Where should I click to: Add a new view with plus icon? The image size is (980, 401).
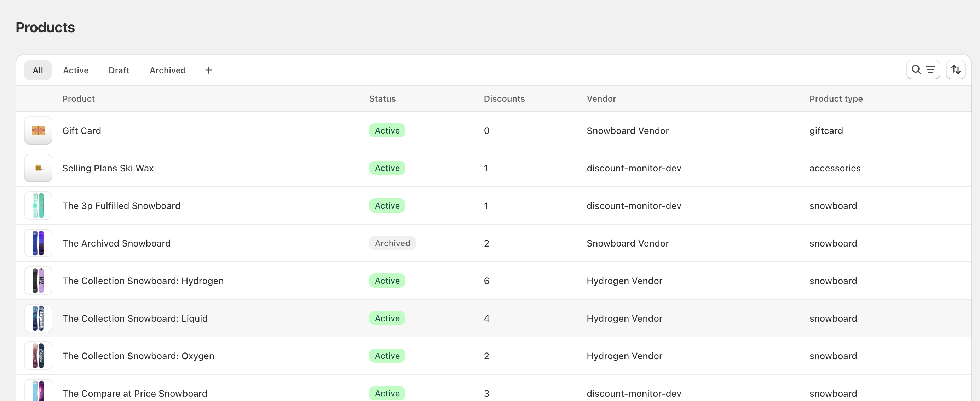208,70
